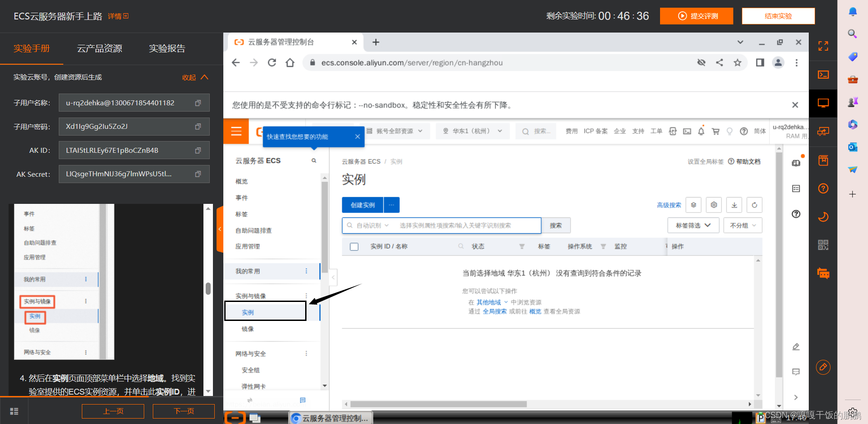Screen dimensions: 868x424
Task: Click the browser address bar URL
Action: coord(412,63)
